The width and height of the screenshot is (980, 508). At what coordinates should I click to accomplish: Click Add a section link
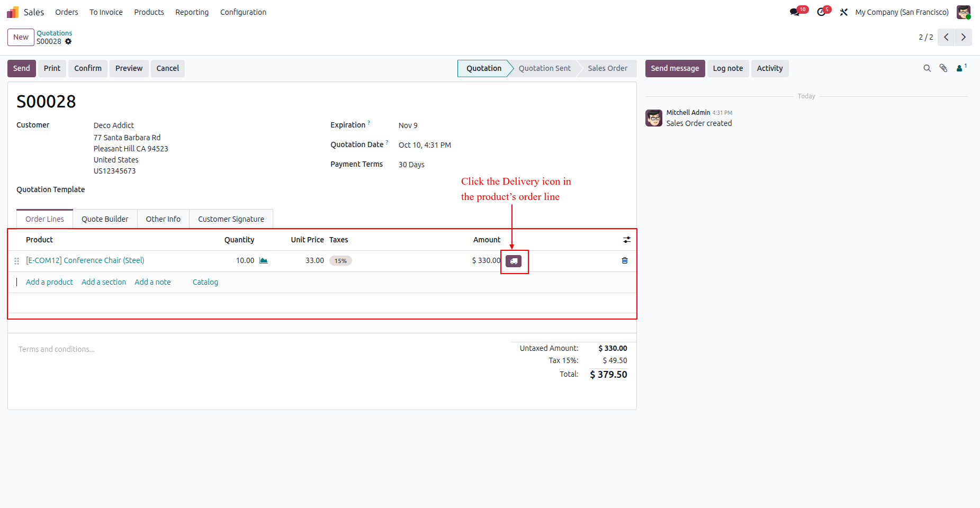point(104,282)
